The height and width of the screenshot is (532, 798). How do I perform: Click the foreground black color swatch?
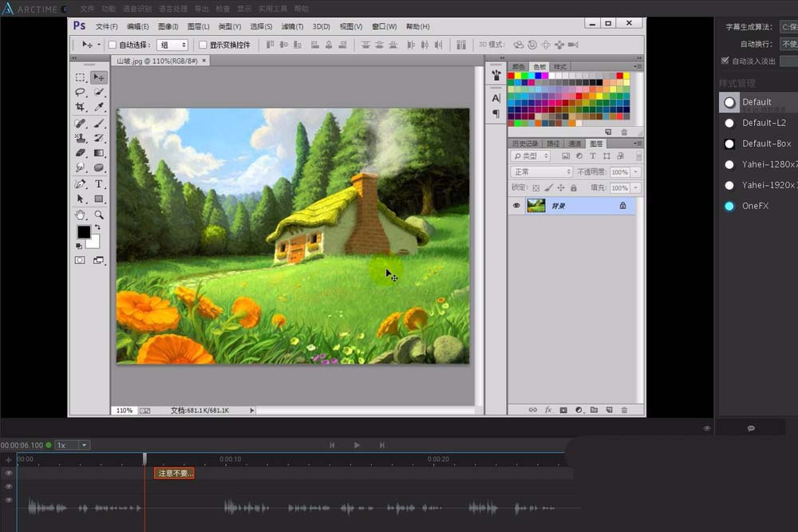pyautogui.click(x=84, y=232)
